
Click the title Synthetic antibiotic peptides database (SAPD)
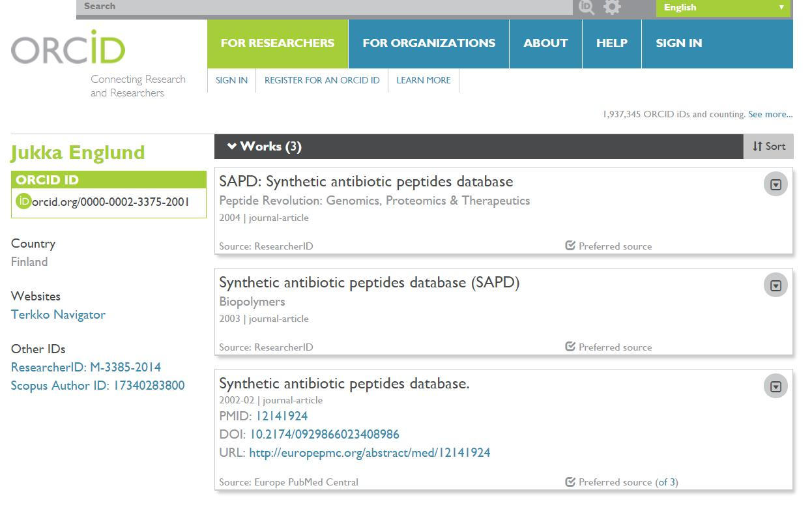point(370,283)
